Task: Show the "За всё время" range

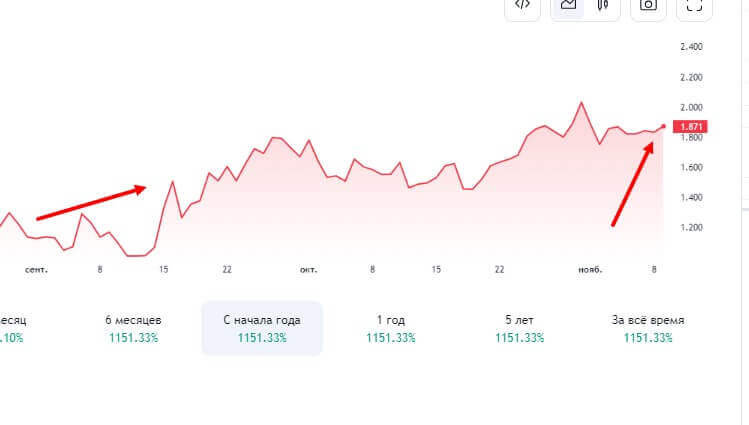Action: (x=648, y=320)
